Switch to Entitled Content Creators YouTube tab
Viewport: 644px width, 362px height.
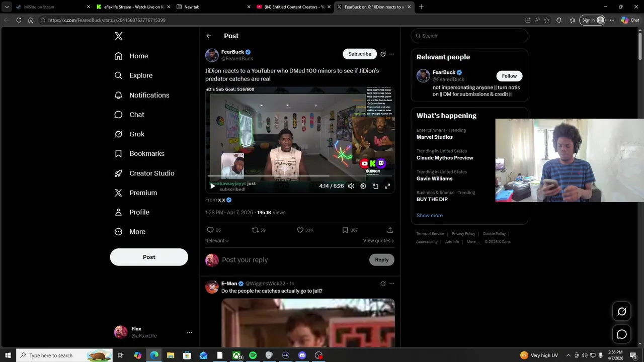pos(294,7)
